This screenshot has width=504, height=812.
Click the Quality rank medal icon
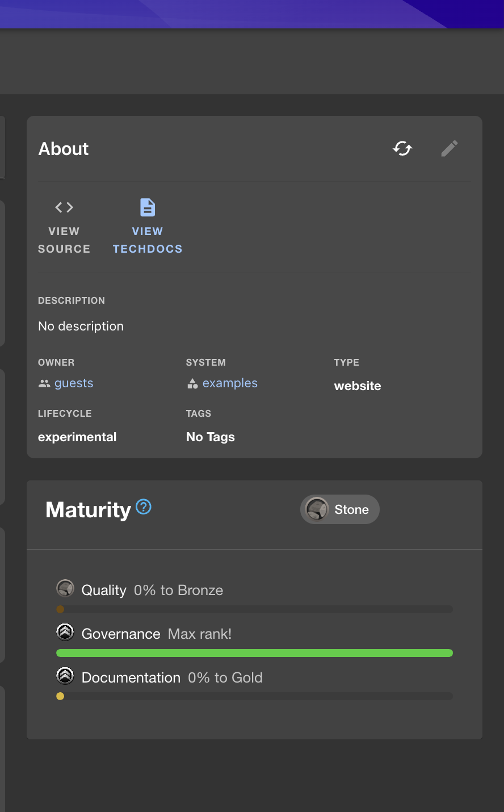pyautogui.click(x=65, y=589)
